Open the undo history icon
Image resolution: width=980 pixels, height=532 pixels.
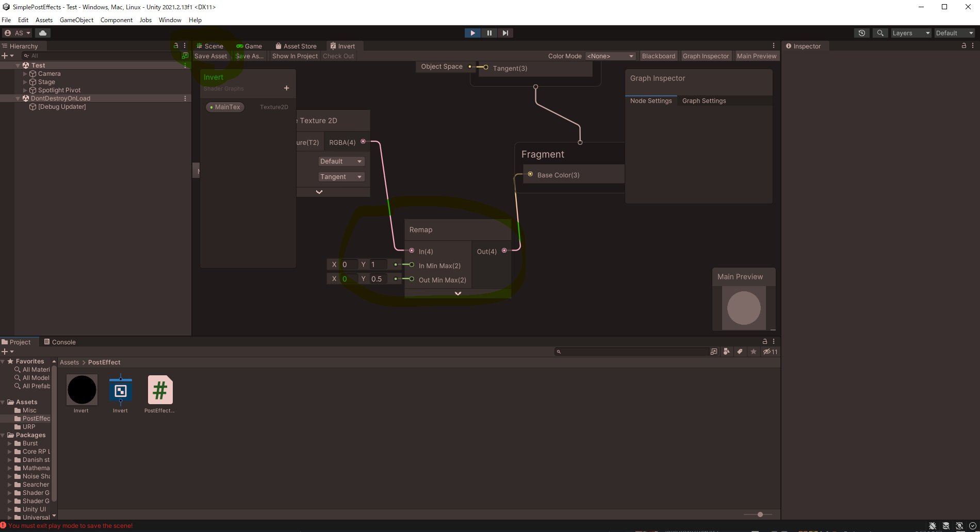point(861,33)
